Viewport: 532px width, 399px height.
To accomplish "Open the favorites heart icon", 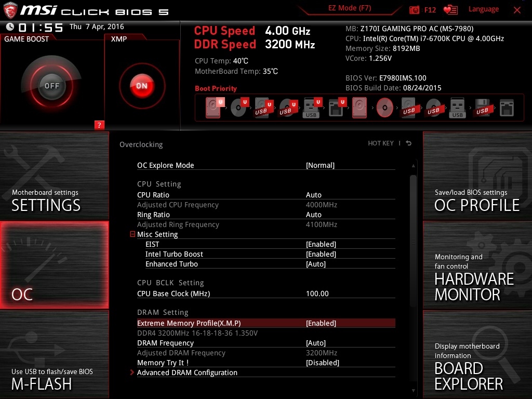I will (x=450, y=10).
